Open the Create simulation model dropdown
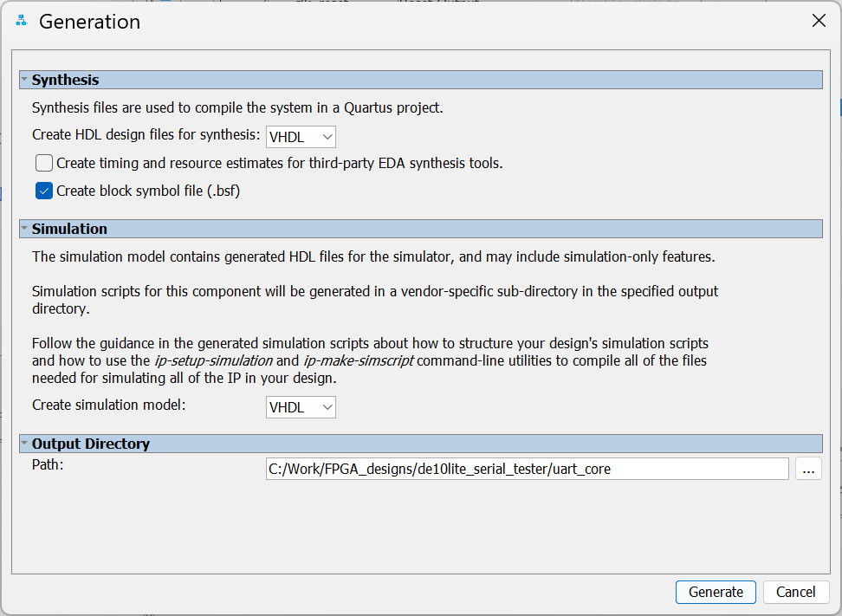Viewport: 842px width, 616px height. [x=301, y=406]
